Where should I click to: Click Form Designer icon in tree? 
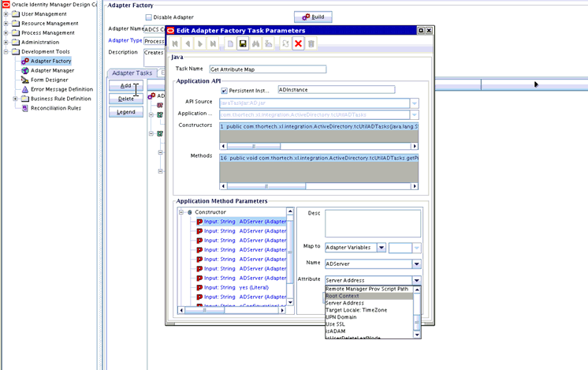(25, 80)
